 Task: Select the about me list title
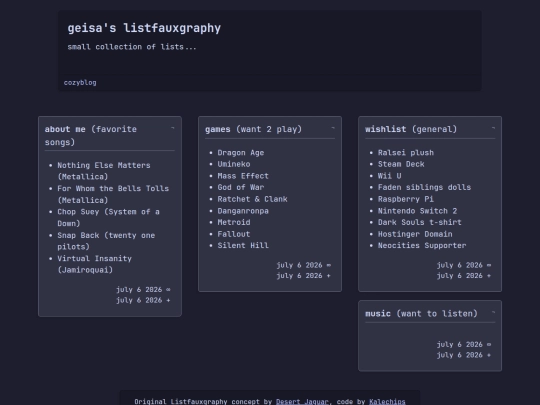click(91, 136)
